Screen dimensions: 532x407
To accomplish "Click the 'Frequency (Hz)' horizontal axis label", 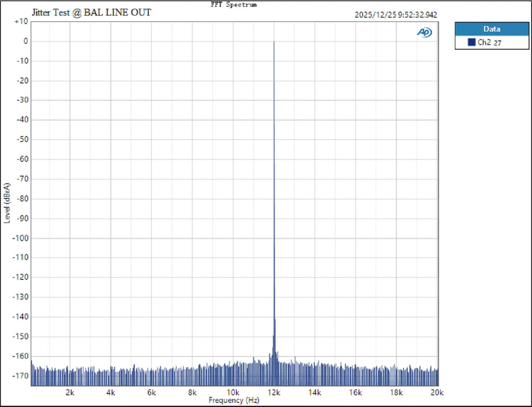I will click(x=234, y=400).
